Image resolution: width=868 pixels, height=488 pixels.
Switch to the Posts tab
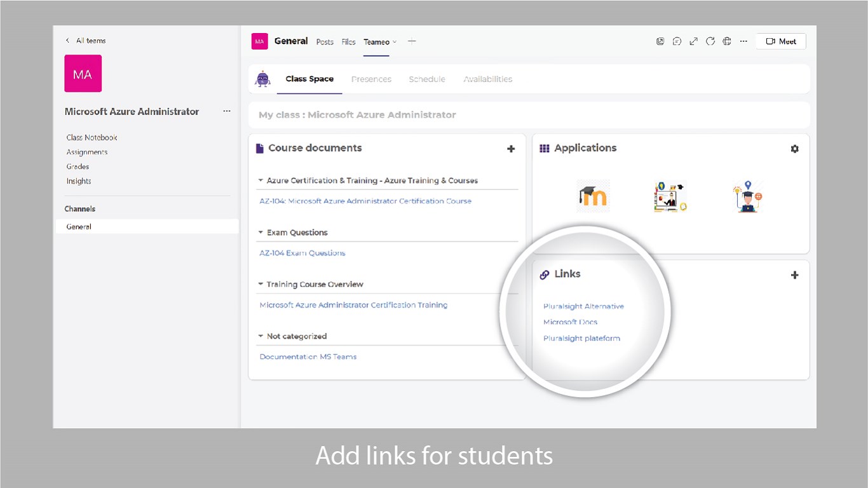[x=325, y=42]
